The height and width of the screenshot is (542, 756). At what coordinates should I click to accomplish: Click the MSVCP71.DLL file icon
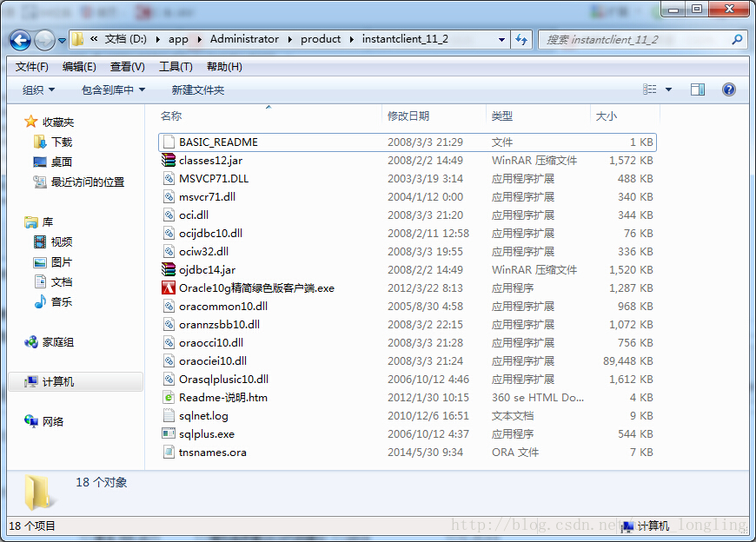click(x=169, y=179)
